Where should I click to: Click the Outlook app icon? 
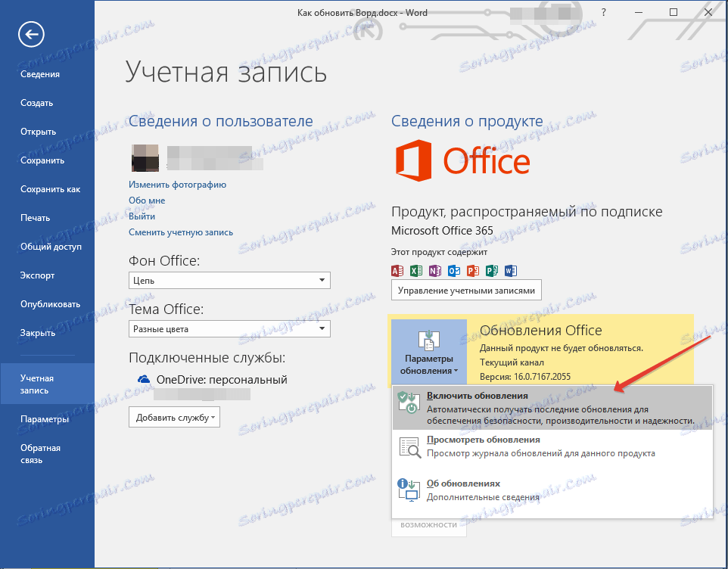coord(453,271)
